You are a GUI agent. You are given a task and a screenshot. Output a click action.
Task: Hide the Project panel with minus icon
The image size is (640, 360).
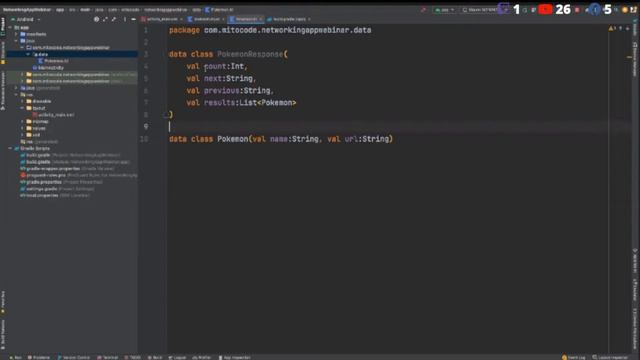click(x=133, y=19)
